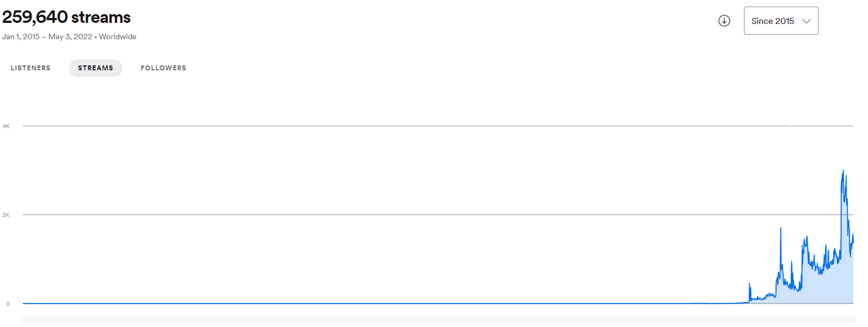Click the download data icon
The image size is (868, 327).
(724, 21)
